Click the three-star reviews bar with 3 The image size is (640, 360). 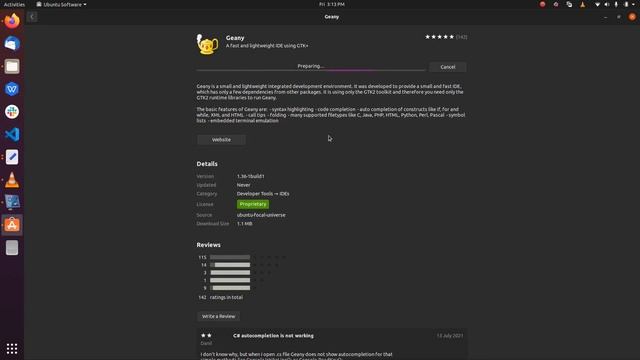click(230, 273)
